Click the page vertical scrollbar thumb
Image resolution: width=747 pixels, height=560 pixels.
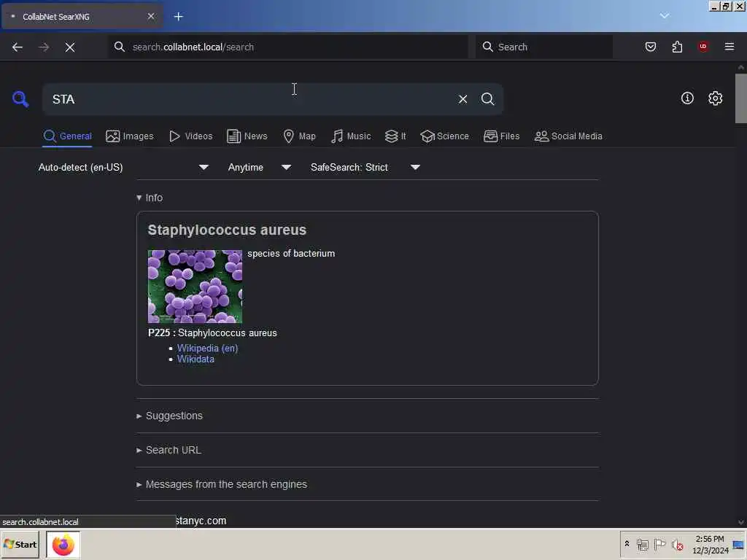pos(741,98)
